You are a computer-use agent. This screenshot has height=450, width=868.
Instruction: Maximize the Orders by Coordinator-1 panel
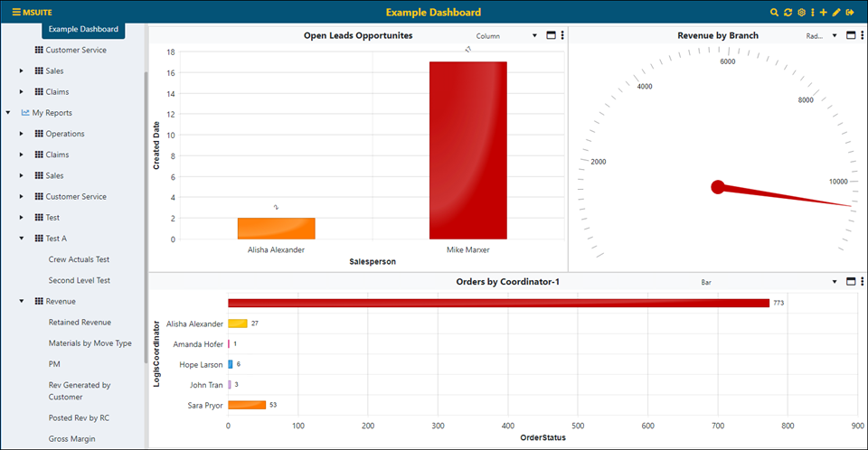tap(850, 282)
